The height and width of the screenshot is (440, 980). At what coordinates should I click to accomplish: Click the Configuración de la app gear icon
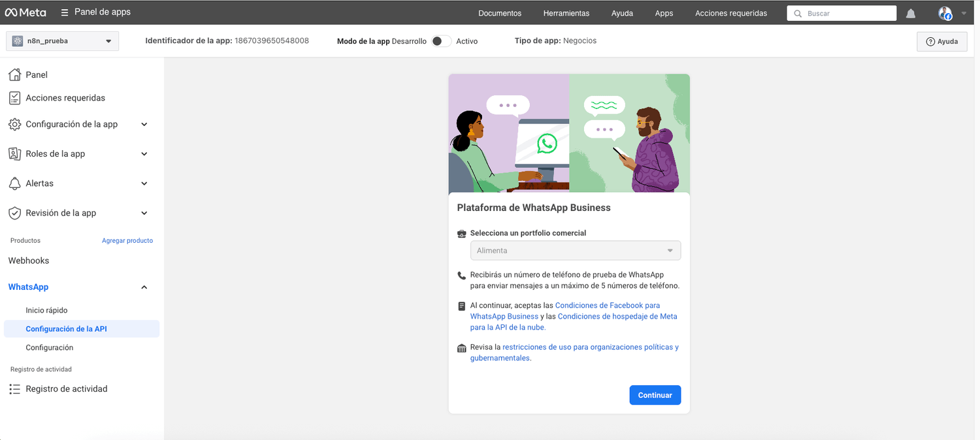(14, 124)
